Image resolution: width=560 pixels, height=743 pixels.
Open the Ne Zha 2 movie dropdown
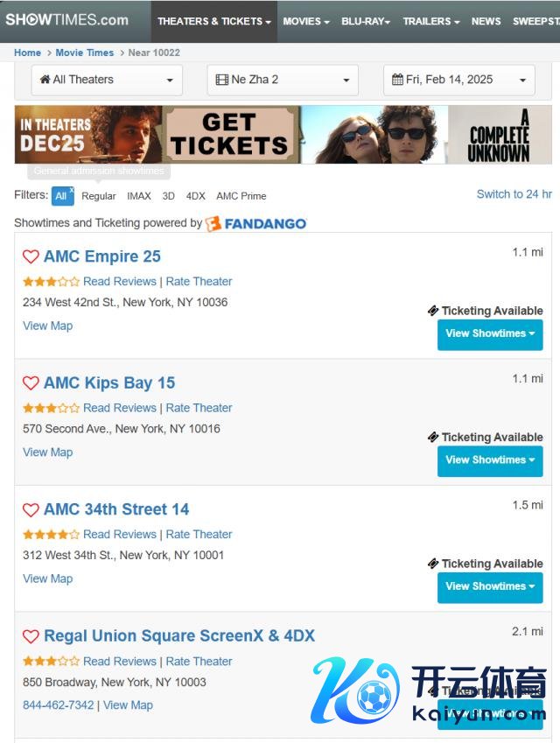(283, 80)
